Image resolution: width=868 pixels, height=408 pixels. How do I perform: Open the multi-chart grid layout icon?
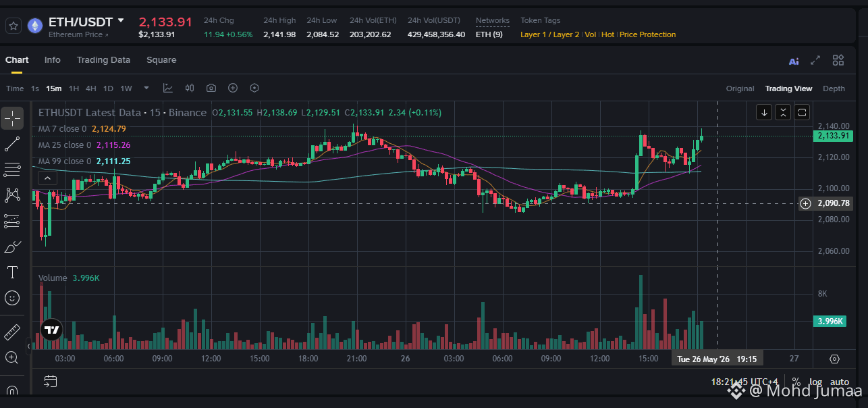pos(838,60)
